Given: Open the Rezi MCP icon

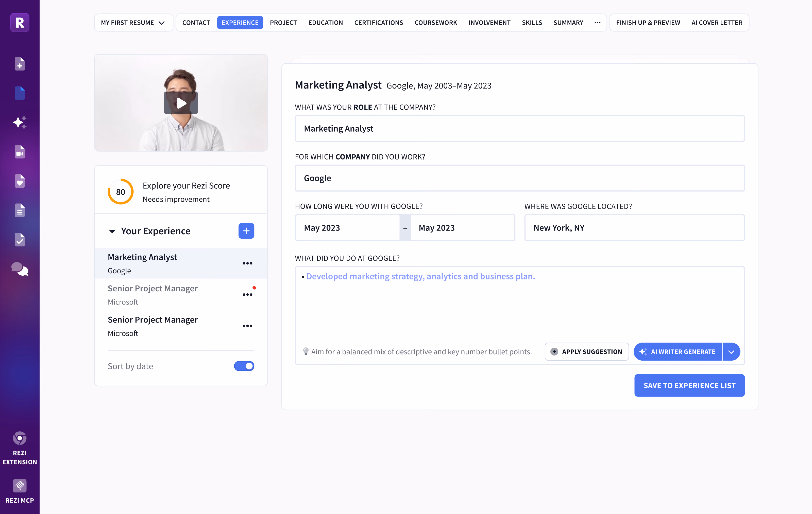Looking at the screenshot, I should tap(20, 486).
